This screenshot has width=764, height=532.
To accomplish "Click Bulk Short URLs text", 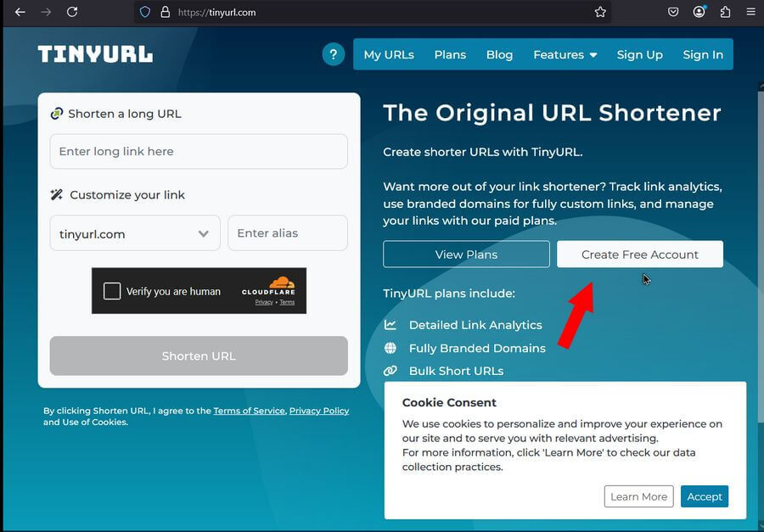I will point(456,371).
